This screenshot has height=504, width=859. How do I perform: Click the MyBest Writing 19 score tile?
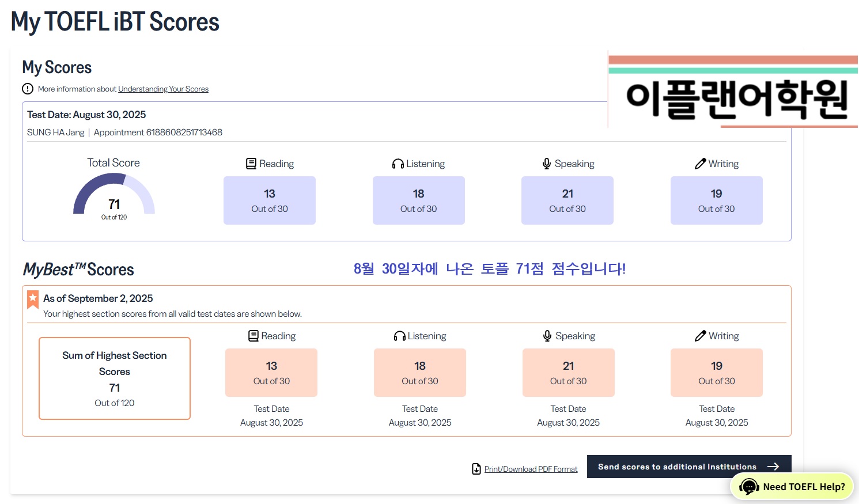click(717, 373)
